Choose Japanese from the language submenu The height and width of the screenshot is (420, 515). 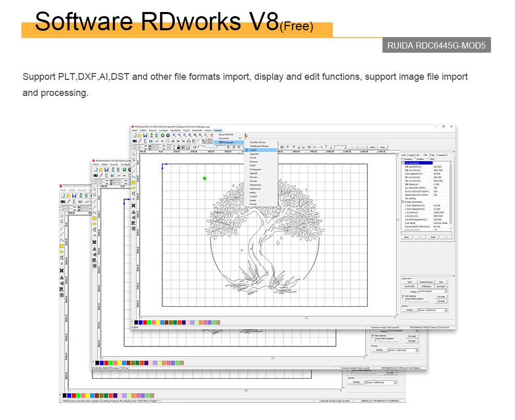coord(255,154)
